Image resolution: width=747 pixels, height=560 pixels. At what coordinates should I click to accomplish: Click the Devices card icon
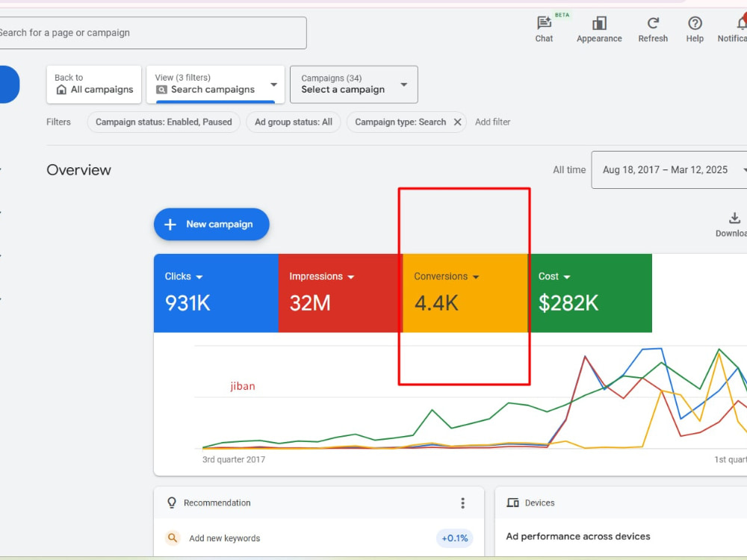tap(512, 503)
